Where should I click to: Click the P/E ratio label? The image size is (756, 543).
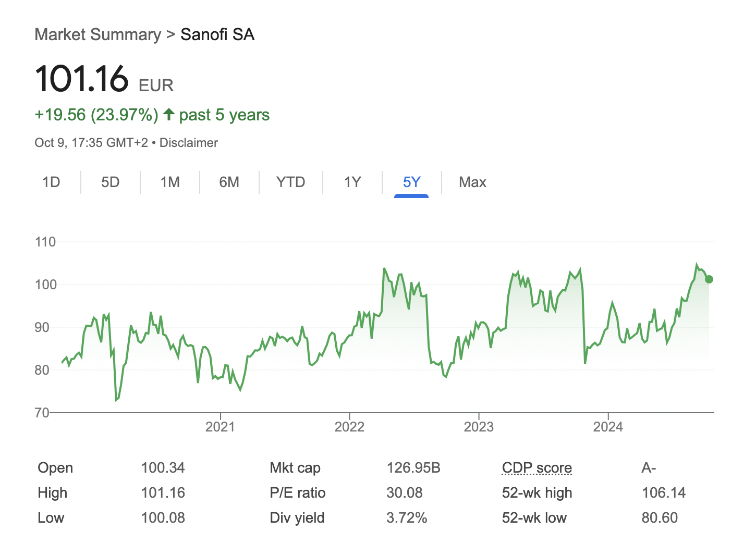(x=298, y=493)
